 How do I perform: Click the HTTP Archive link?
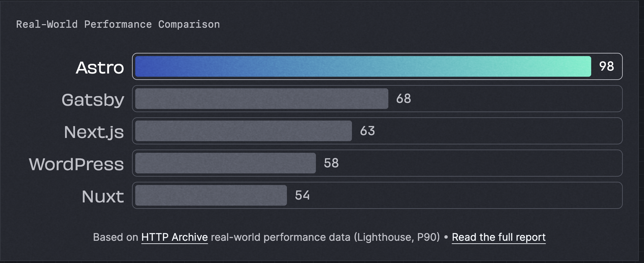(175, 237)
